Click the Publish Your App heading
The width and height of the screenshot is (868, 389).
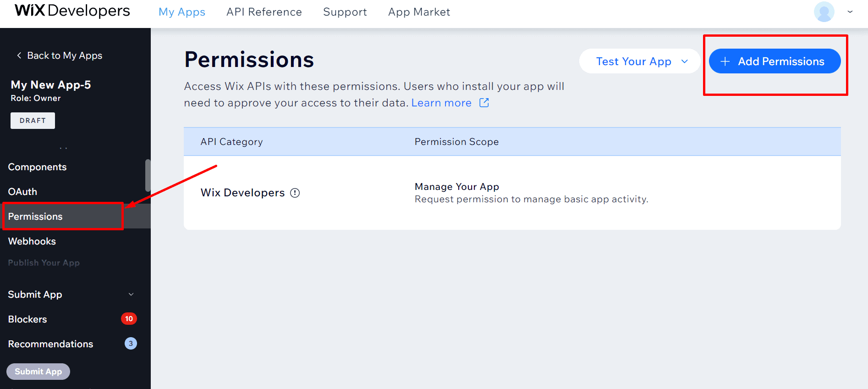tap(44, 263)
